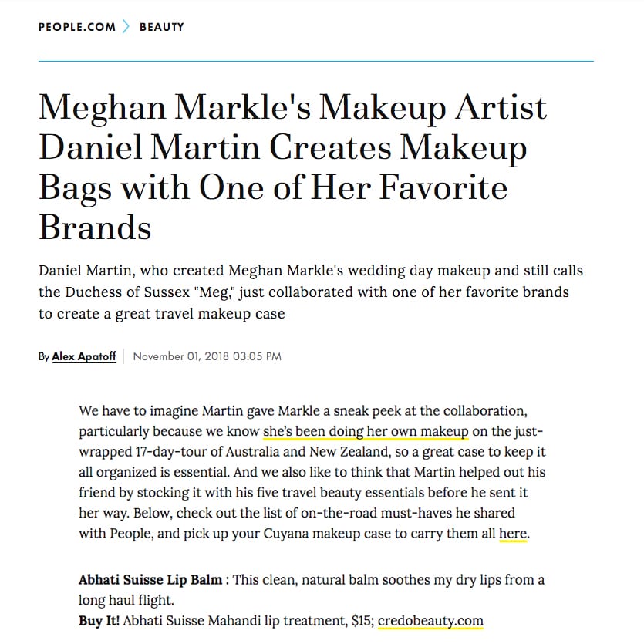
Task: Click the "By" text before author name
Action: pos(44,357)
